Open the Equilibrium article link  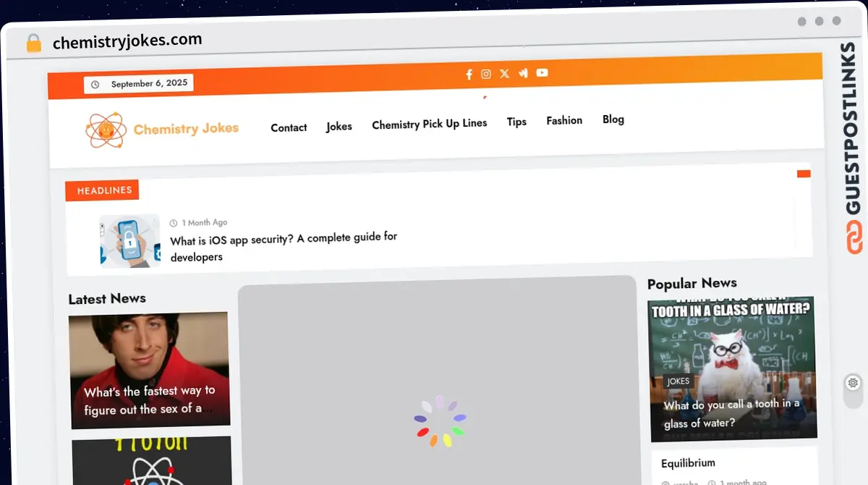(x=688, y=463)
